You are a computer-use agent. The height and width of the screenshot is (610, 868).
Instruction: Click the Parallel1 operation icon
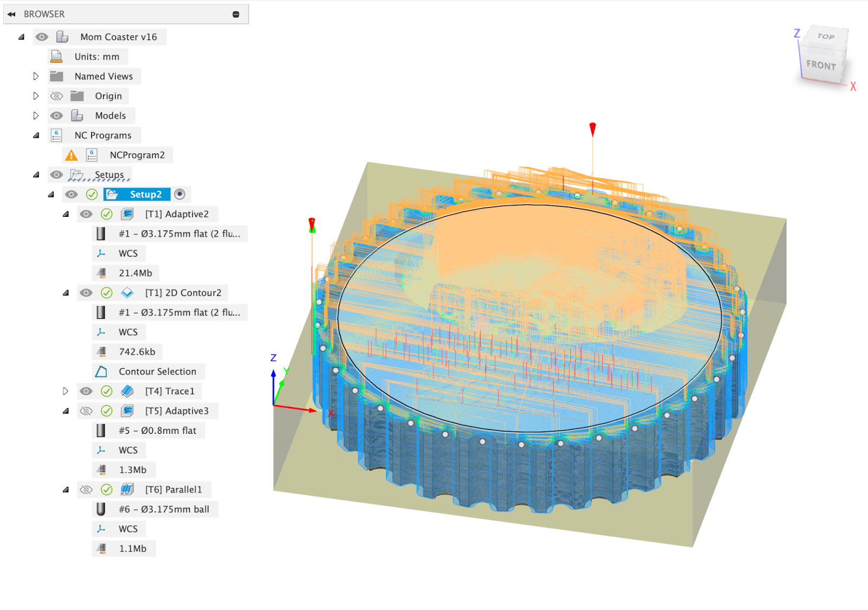point(127,490)
